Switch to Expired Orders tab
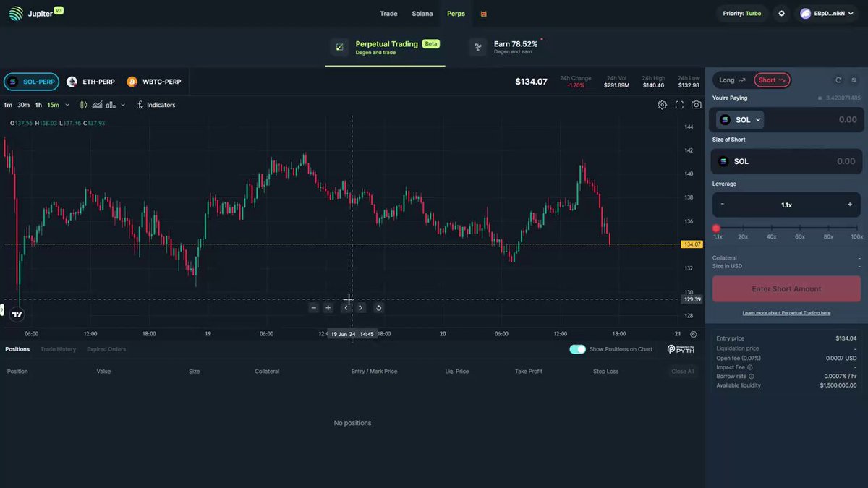Image resolution: width=868 pixels, height=488 pixels. [x=106, y=349]
